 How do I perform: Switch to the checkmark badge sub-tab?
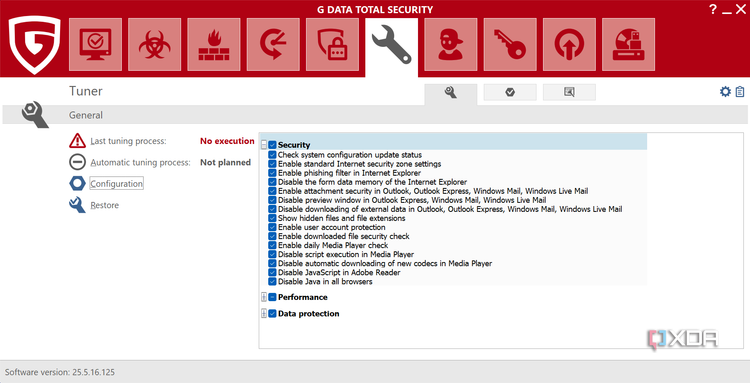pos(510,92)
